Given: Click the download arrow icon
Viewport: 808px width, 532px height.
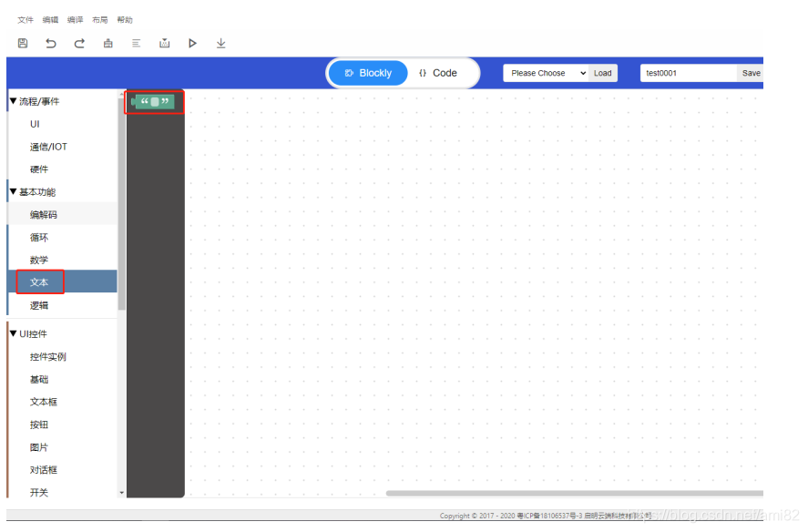Looking at the screenshot, I should coord(221,44).
